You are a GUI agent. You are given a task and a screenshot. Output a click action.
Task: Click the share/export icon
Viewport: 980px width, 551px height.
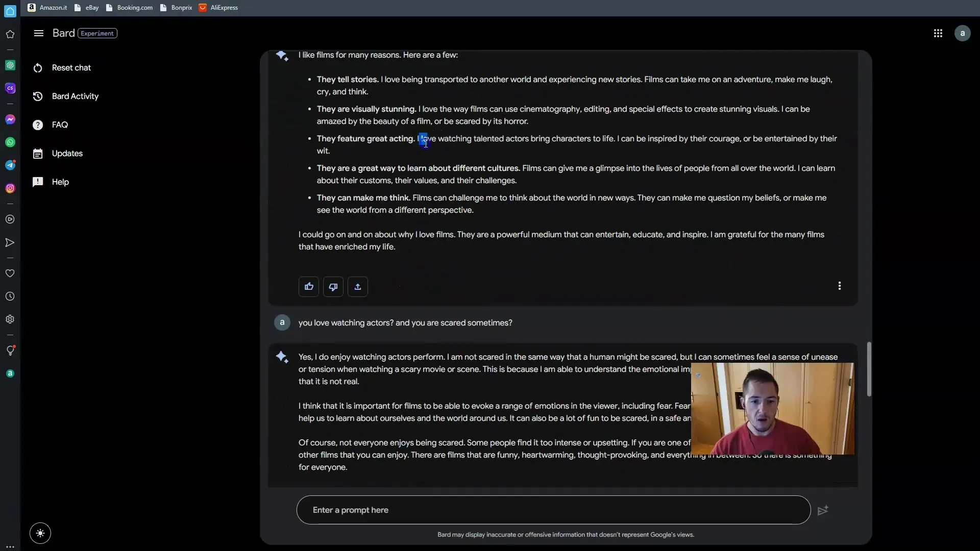click(x=357, y=286)
